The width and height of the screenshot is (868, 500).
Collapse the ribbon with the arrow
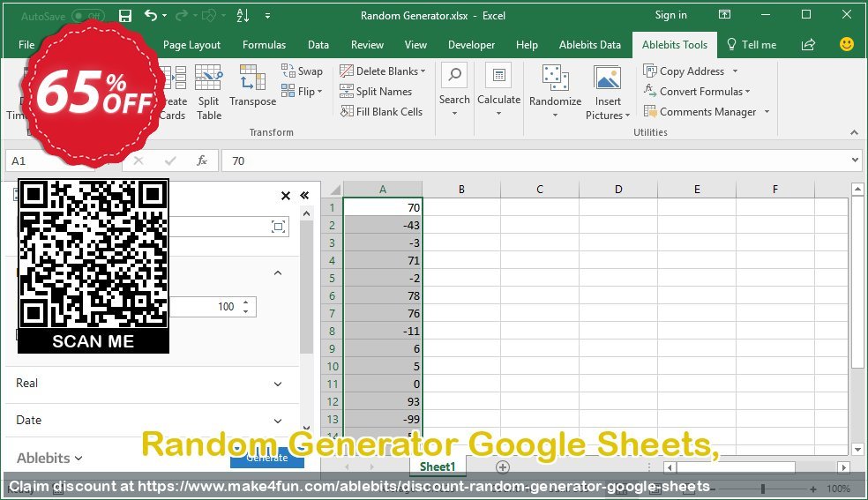pos(854,132)
